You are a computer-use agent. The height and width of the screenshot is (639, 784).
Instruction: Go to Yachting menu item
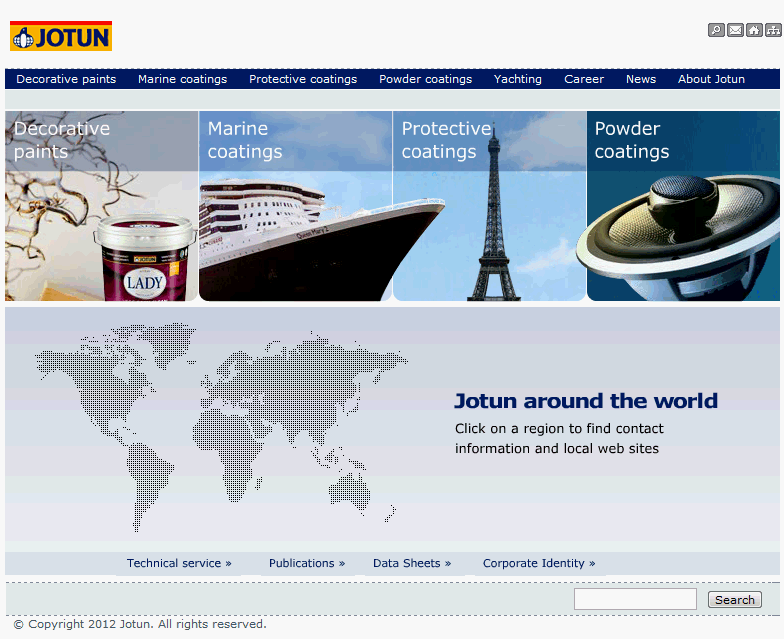point(518,79)
